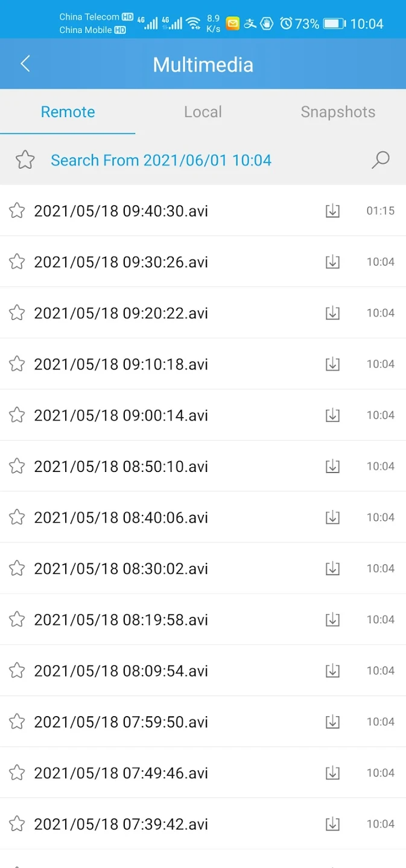Toggle the favorites star beside the search bar
Screen dimensions: 406x868
[25, 160]
